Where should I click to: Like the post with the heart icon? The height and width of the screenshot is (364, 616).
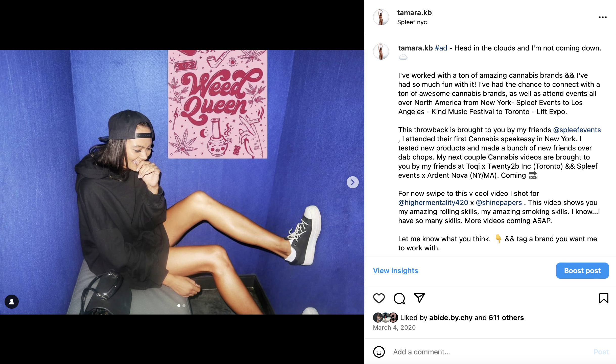pyautogui.click(x=379, y=298)
